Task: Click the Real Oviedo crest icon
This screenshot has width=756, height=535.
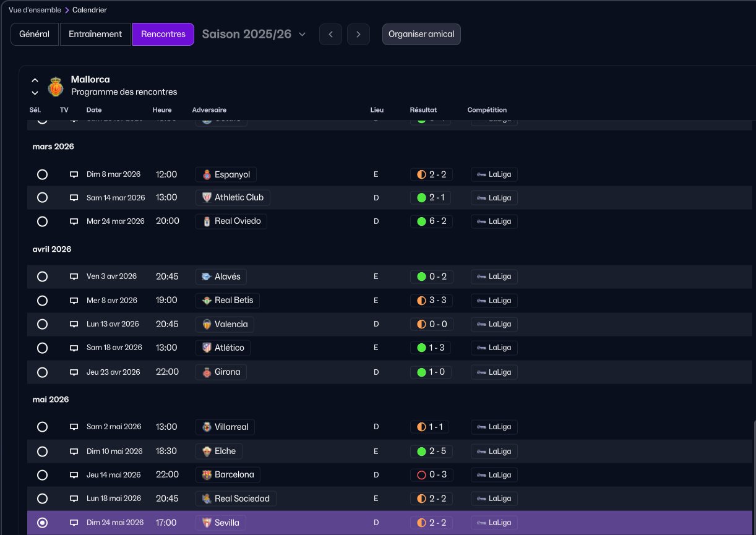Action: (x=207, y=221)
